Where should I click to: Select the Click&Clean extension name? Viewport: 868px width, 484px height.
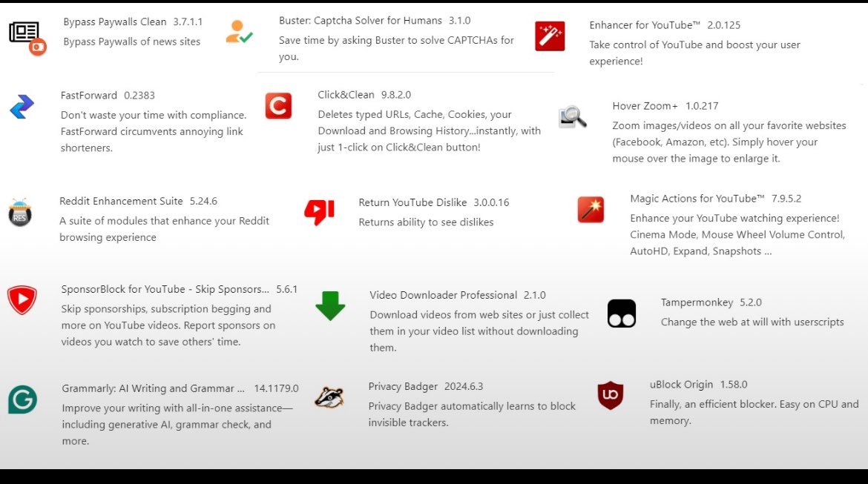click(346, 95)
